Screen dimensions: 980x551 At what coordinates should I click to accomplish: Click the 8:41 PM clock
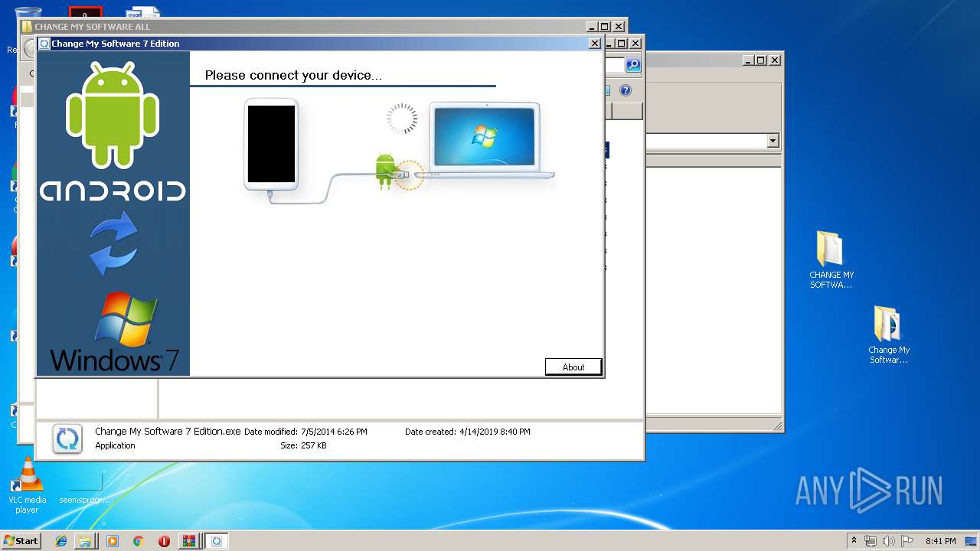click(x=940, y=541)
